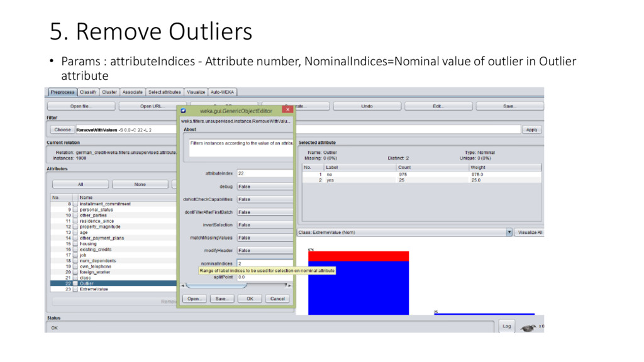The height and width of the screenshot is (362, 644).
Task: Click the attributeIndex input field
Action: (x=265, y=173)
